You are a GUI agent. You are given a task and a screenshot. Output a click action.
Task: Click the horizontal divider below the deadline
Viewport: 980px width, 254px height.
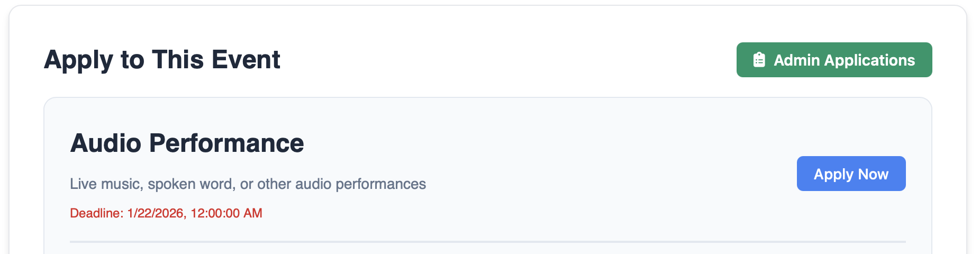(487, 242)
